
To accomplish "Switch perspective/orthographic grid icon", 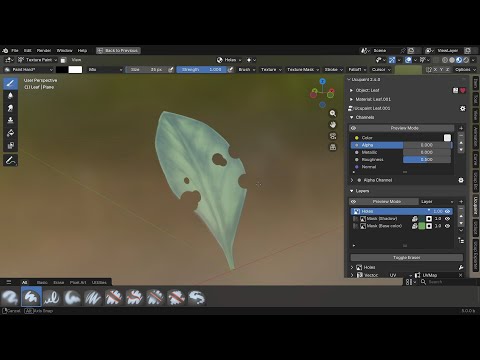I will [333, 147].
